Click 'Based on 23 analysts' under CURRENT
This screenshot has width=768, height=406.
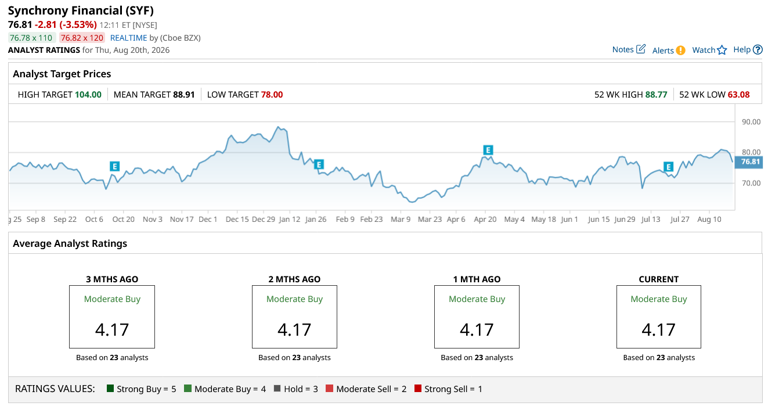[658, 358]
